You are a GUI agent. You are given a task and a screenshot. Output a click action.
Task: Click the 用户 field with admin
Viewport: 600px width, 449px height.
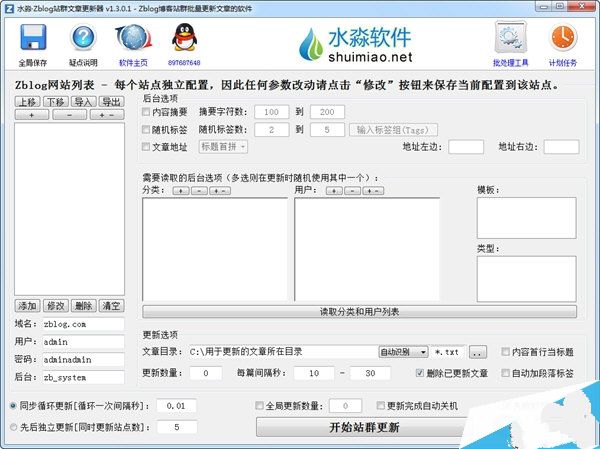click(x=83, y=342)
